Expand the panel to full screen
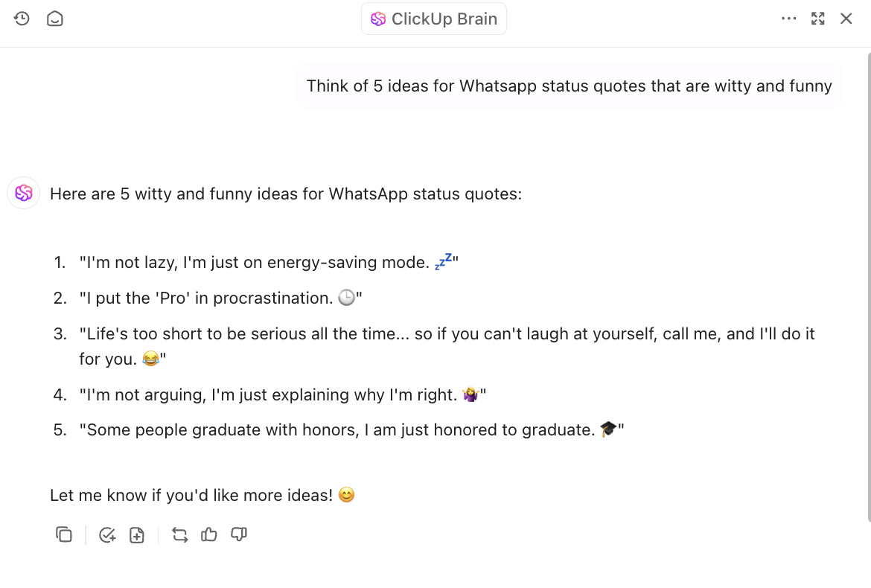The image size is (871, 588). [x=818, y=19]
